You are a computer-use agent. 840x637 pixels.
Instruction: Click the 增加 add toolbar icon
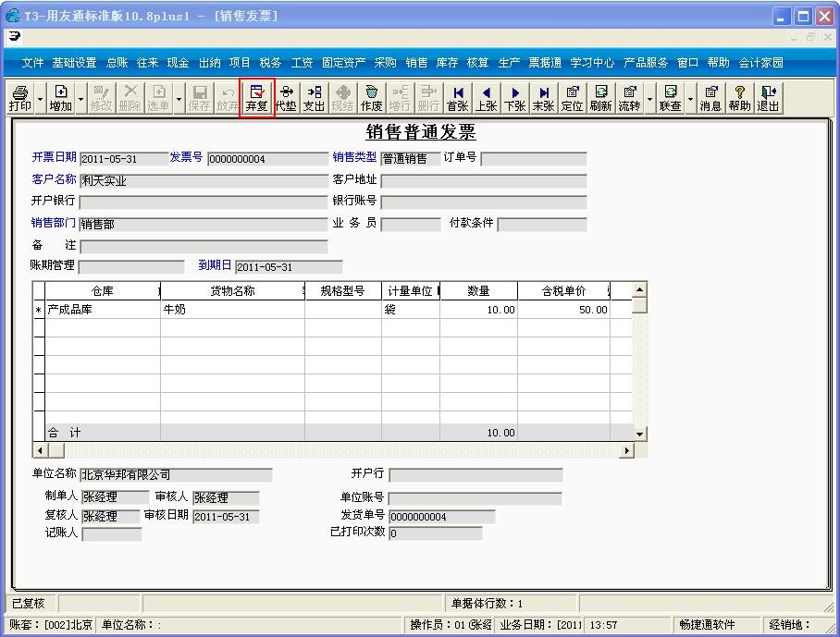(x=60, y=98)
